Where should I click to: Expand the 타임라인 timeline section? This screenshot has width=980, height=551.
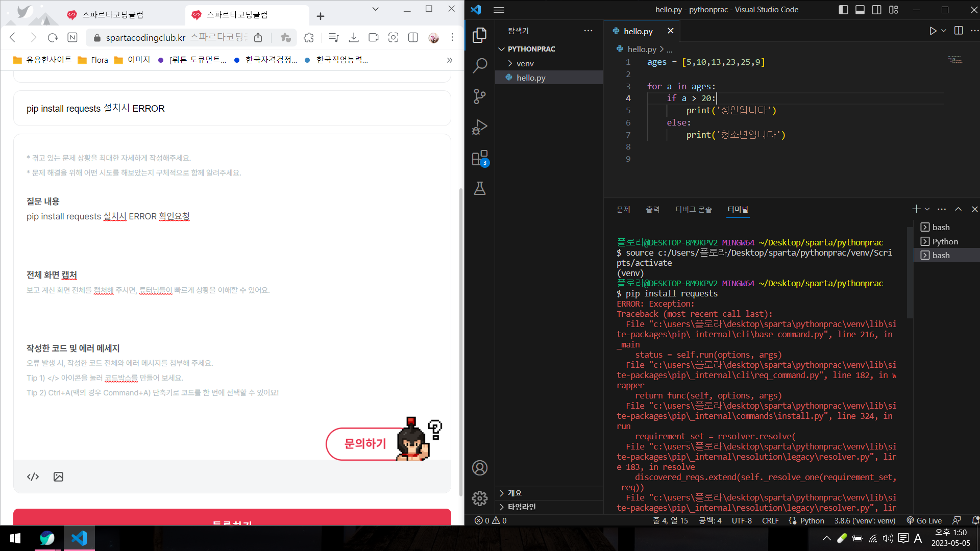(549, 507)
